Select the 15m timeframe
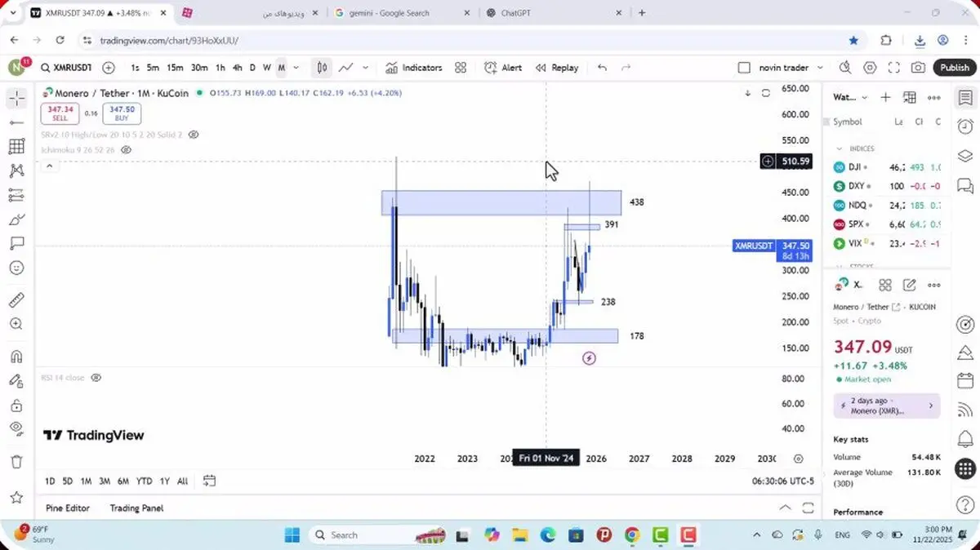980x550 pixels. [x=175, y=68]
